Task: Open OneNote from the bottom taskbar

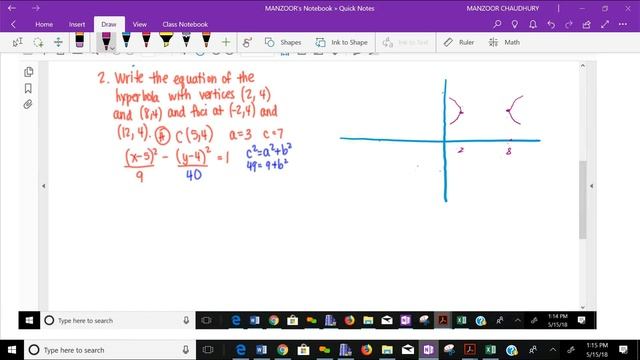Action: [x=428, y=350]
